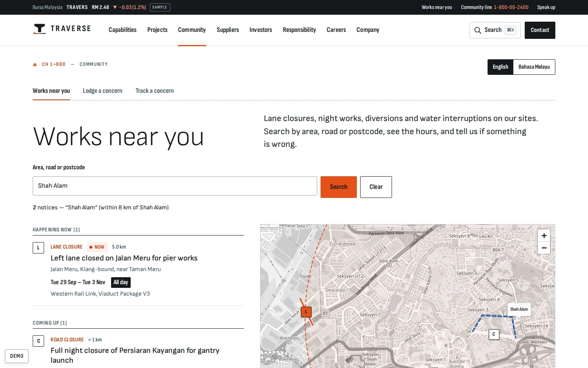Zoom in on the map

[x=544, y=236]
